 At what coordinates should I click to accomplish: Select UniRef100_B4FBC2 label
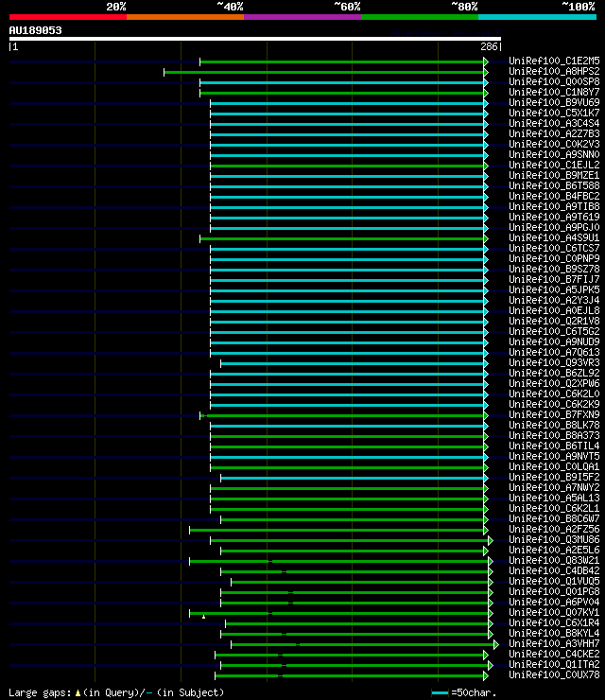[x=554, y=196]
